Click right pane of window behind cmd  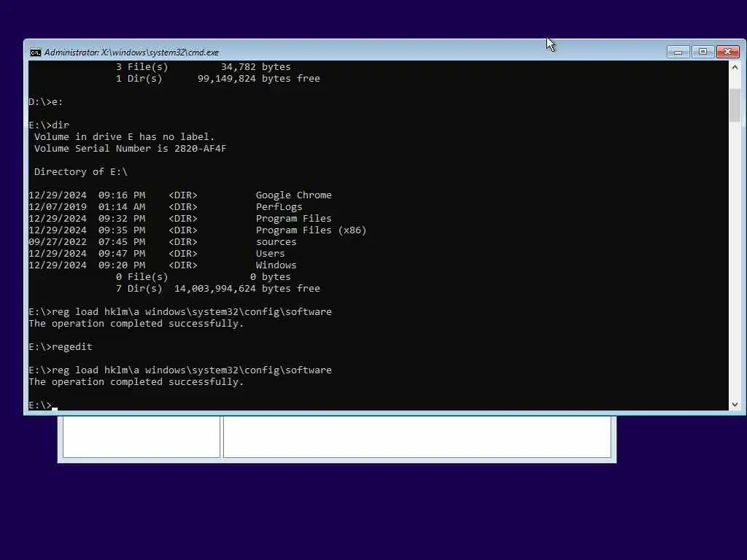click(417, 437)
